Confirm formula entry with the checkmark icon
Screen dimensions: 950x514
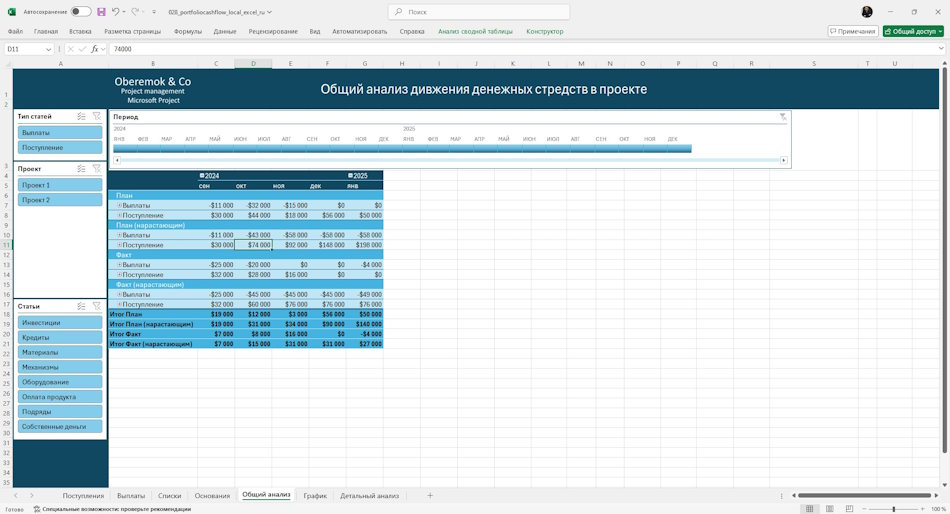click(x=82, y=49)
